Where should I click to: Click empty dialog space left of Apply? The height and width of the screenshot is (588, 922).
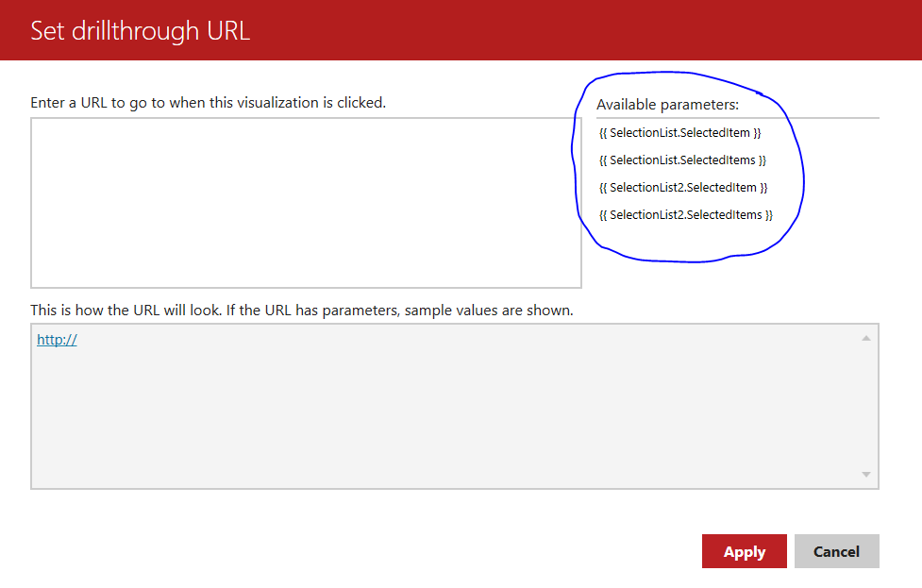pos(377,552)
